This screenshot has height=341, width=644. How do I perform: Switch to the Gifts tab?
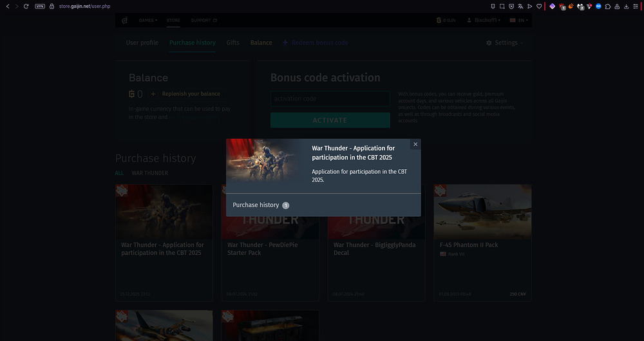232,43
